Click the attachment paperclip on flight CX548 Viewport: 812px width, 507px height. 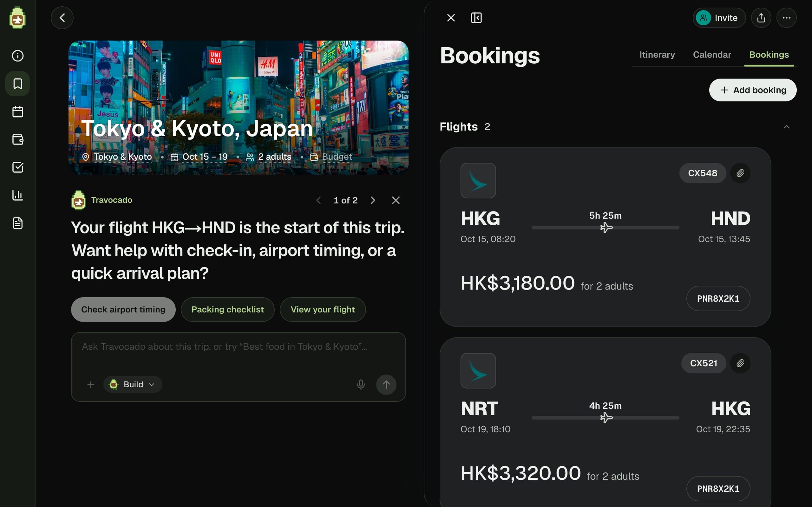pyautogui.click(x=740, y=173)
